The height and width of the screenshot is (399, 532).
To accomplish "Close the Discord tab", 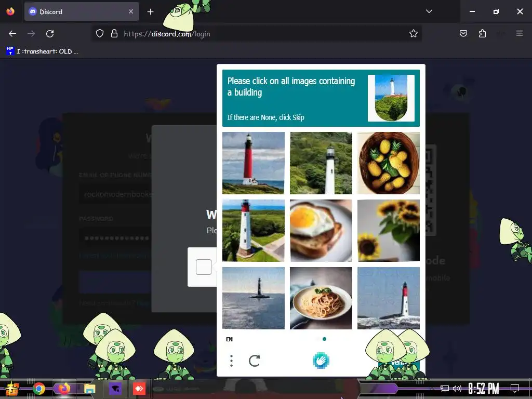I will (131, 11).
